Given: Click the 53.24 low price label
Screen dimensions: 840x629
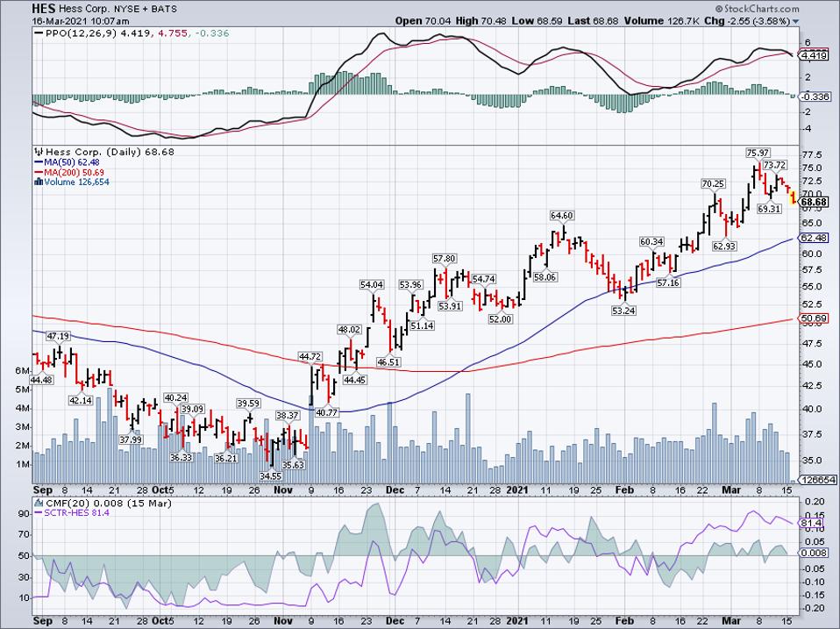Looking at the screenshot, I should pyautogui.click(x=623, y=311).
